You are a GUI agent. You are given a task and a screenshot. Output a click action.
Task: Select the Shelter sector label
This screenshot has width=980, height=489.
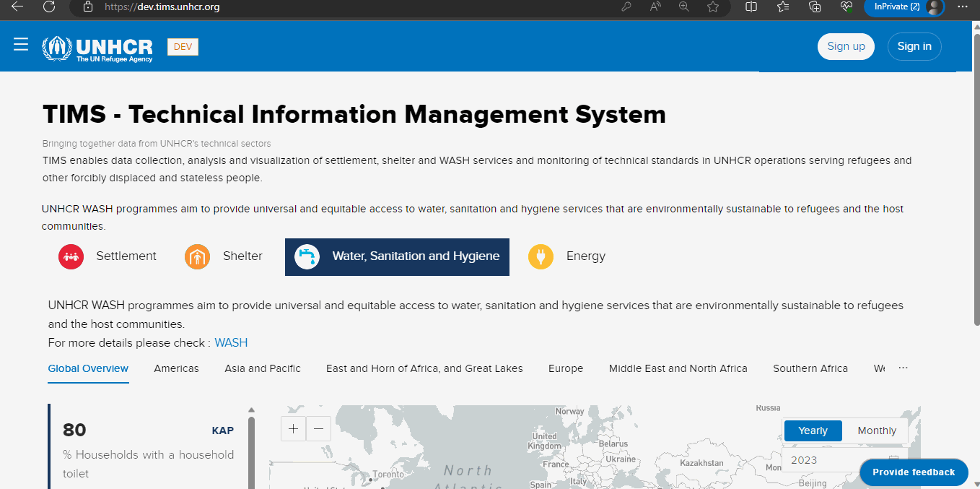coord(242,256)
